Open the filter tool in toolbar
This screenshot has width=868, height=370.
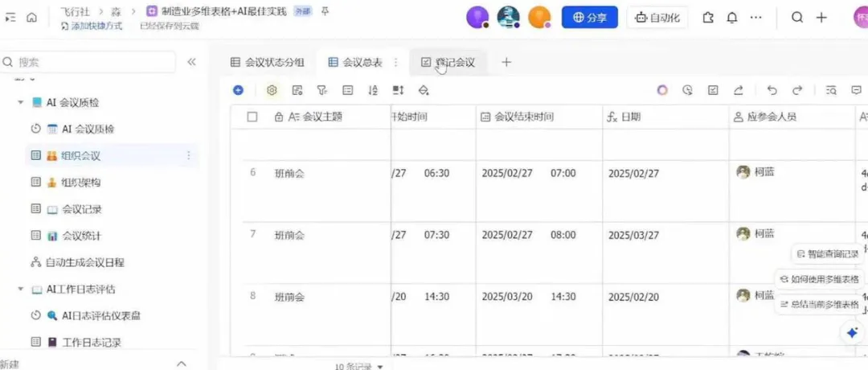322,90
